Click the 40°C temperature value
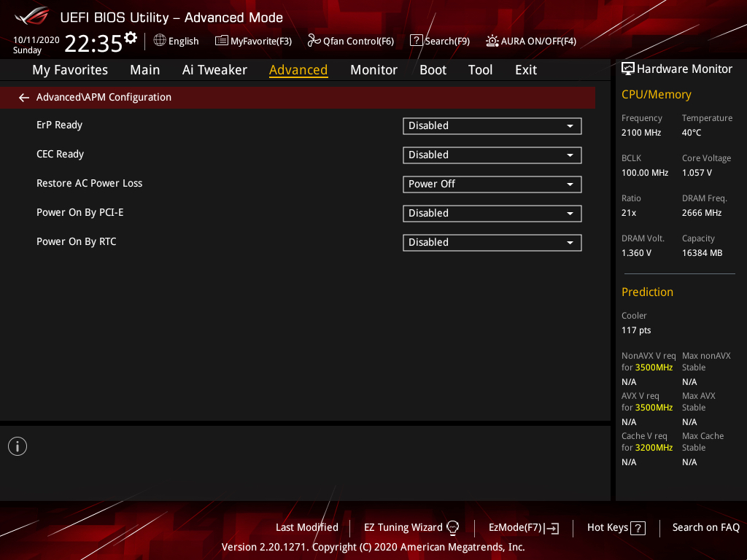747x560 pixels. coord(692,133)
